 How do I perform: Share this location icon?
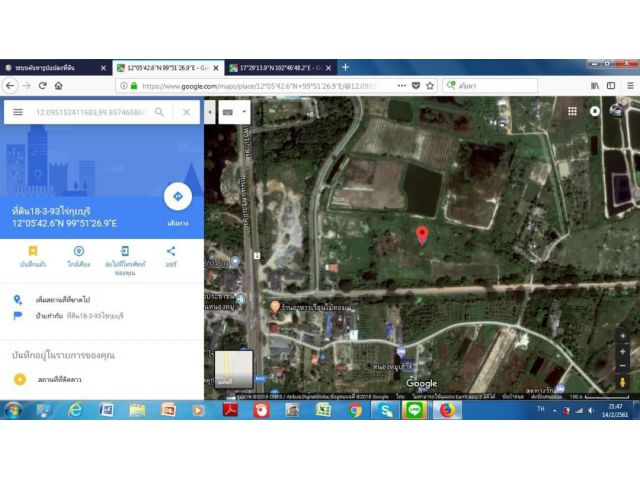(171, 251)
